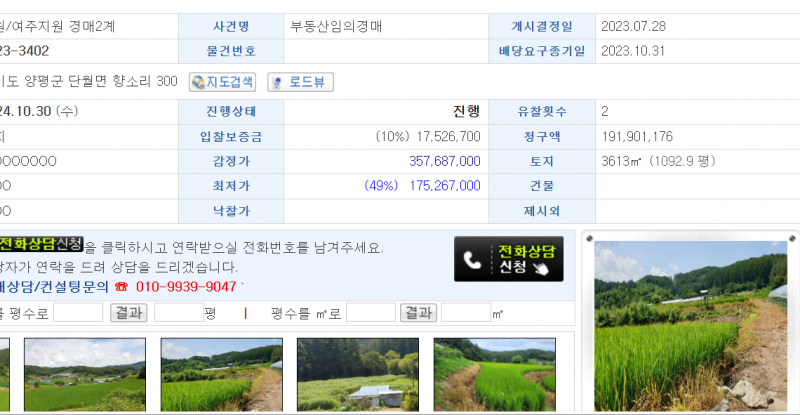Viewport: 800px width, 415px height.
Task: Open the 로드뷰 road view button
Action: (301, 82)
